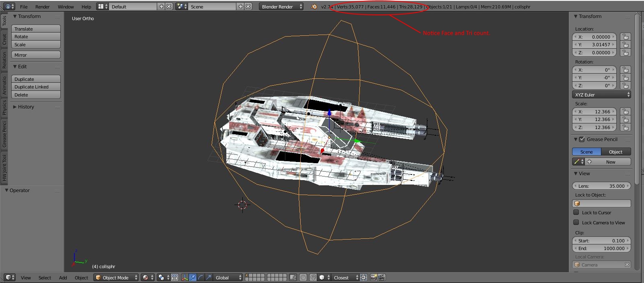
Task: Add a new screen layout with plus icon
Action: pyautogui.click(x=162, y=6)
